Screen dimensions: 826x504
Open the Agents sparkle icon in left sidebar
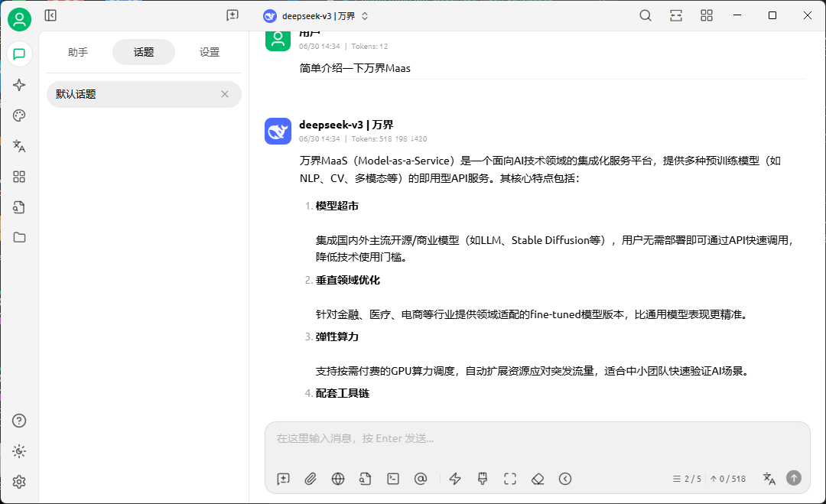(x=19, y=85)
